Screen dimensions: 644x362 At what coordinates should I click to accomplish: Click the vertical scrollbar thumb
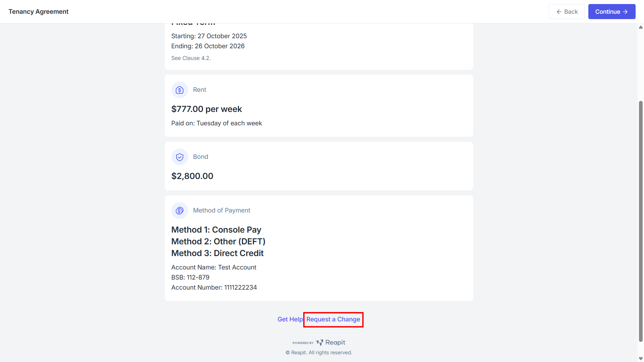(x=641, y=221)
